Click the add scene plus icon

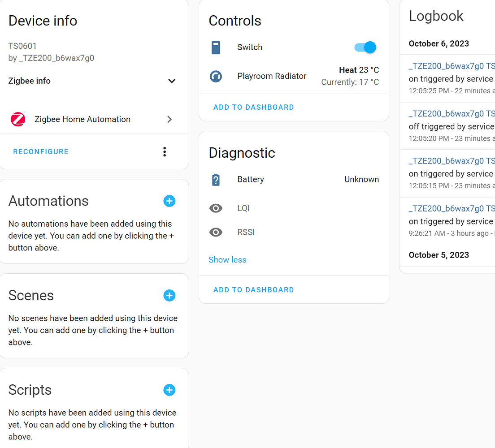click(x=169, y=296)
